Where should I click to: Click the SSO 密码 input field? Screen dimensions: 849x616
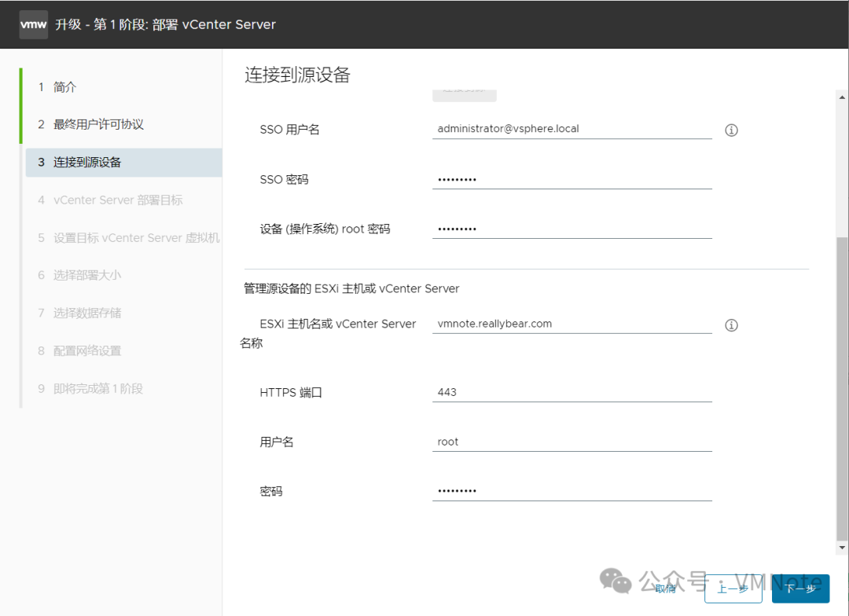tap(572, 179)
